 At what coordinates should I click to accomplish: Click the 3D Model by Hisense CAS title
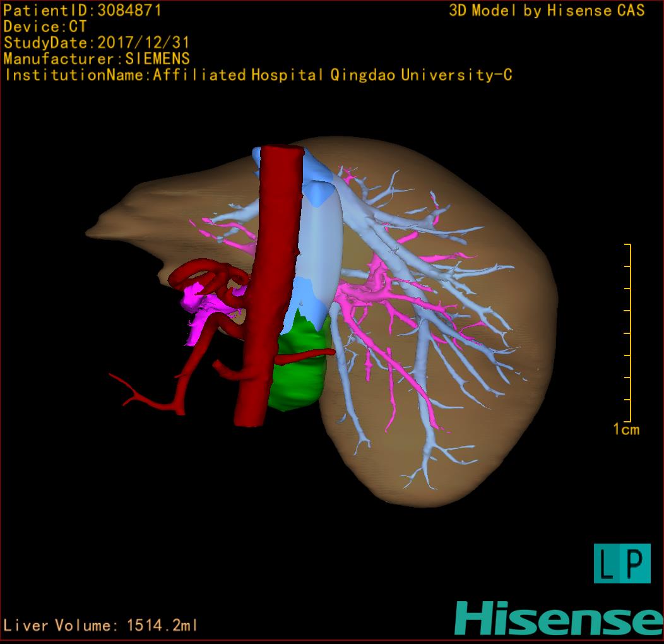[x=547, y=10]
